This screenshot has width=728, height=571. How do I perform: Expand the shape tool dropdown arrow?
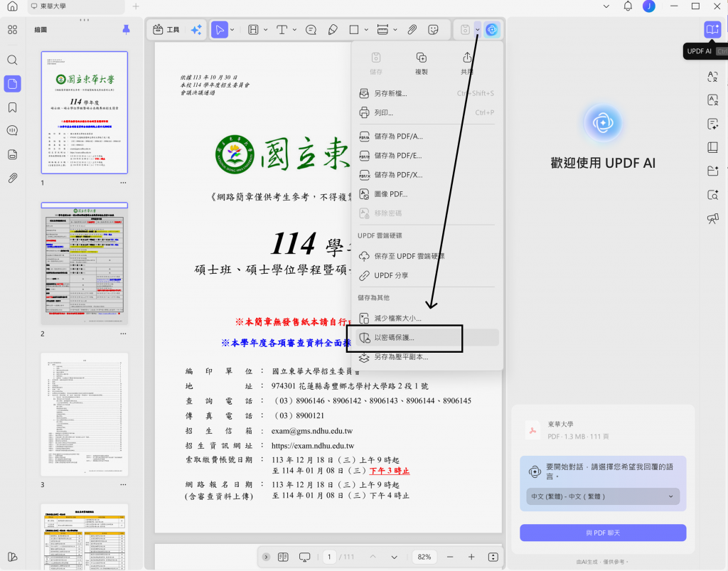pos(366,30)
